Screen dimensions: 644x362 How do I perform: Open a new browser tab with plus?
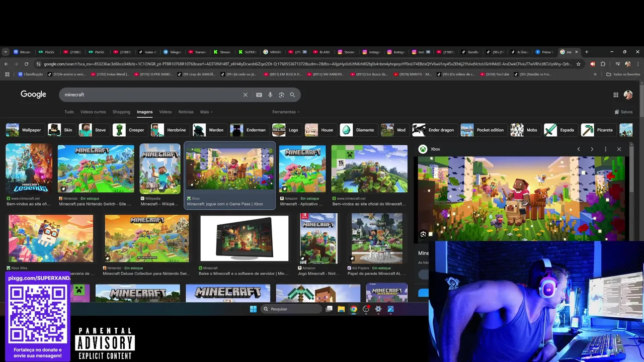[x=586, y=52]
